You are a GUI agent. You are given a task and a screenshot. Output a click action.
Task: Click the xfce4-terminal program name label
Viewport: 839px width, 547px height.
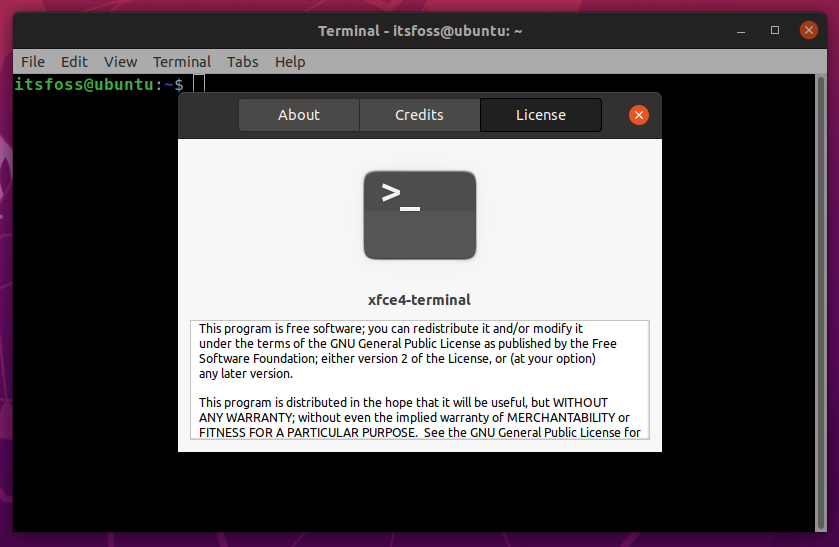(x=420, y=299)
